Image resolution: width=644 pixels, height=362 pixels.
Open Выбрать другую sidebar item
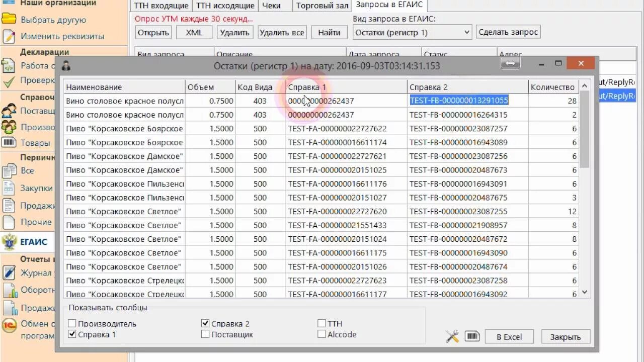53,20
